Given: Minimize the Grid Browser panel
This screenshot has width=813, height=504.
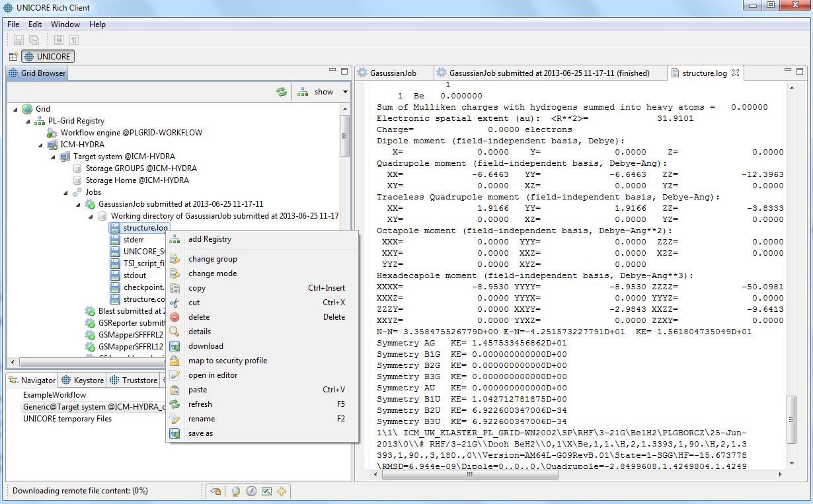Looking at the screenshot, I should [x=332, y=71].
